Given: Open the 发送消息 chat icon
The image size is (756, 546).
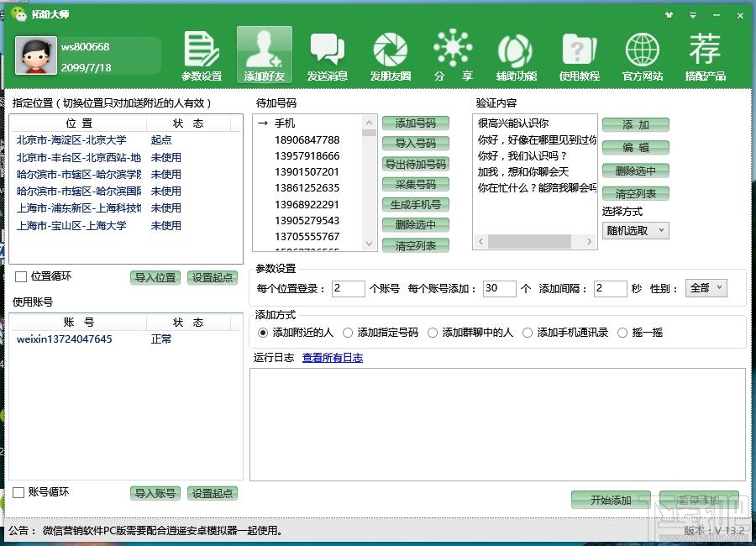Looking at the screenshot, I should [x=328, y=55].
